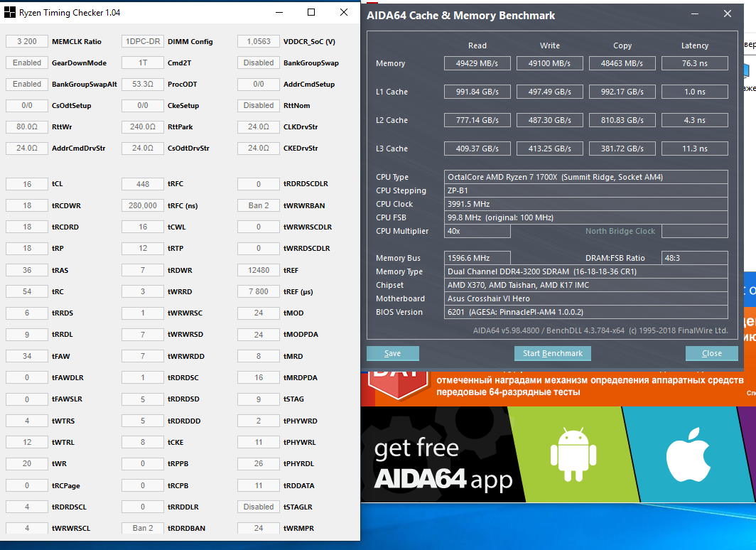Click the Ryzen Timing Checker app icon
The width and height of the screenshot is (756, 550).
[x=9, y=12]
